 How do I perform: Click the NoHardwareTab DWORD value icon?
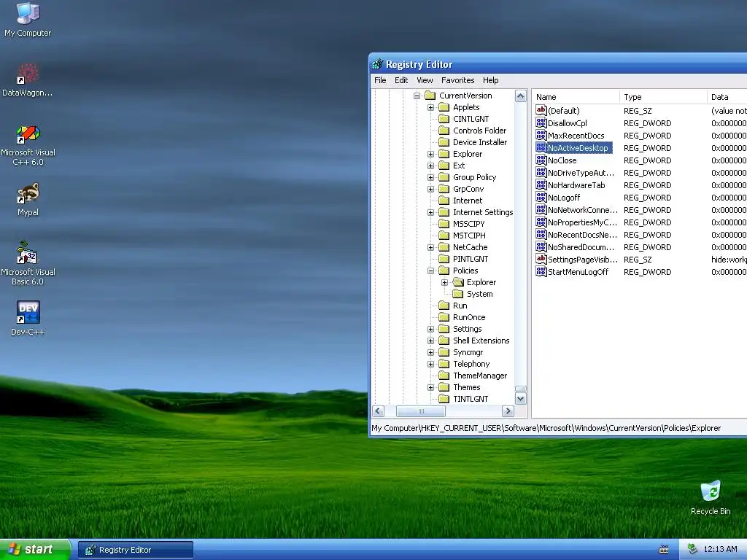click(x=541, y=184)
